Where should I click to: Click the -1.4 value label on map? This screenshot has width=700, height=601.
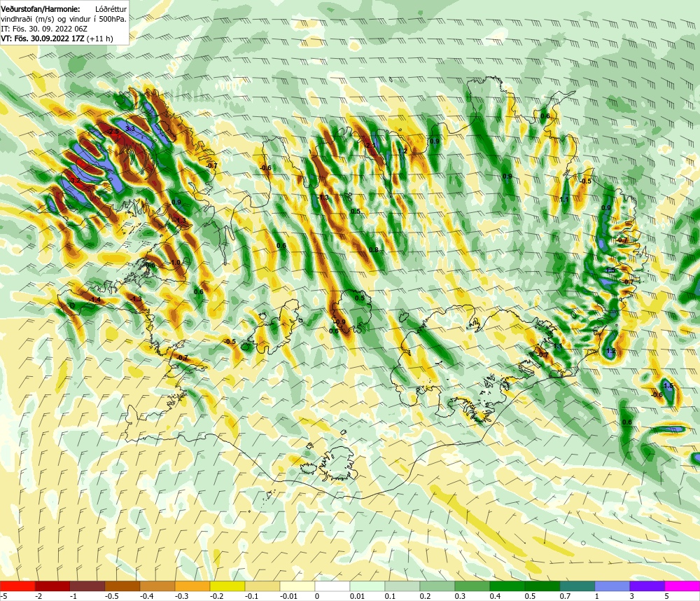coord(94,299)
